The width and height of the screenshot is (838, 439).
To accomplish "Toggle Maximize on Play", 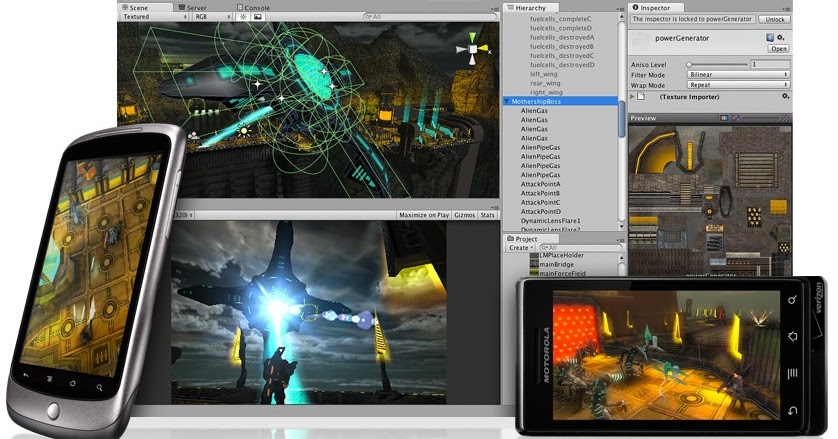I will pyautogui.click(x=424, y=215).
